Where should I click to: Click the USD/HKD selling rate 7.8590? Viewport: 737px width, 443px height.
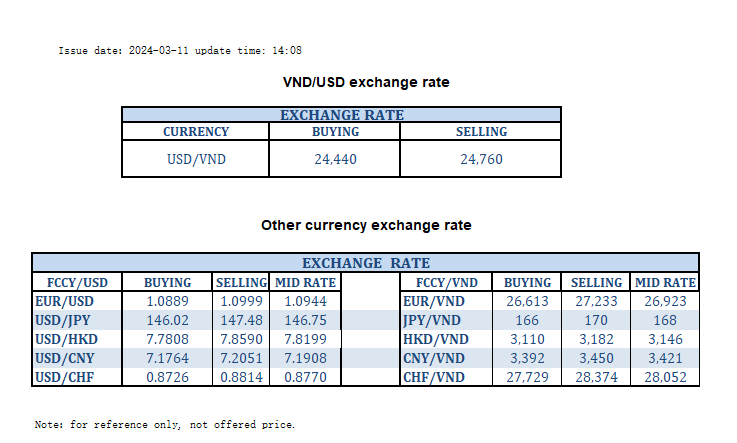click(241, 339)
